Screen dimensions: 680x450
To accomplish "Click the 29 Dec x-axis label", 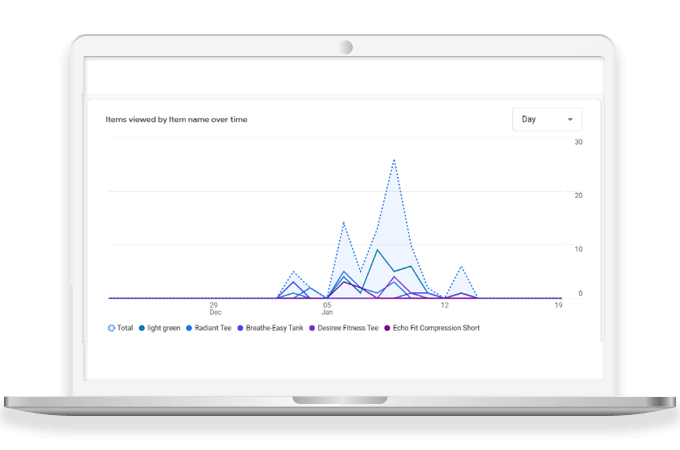I will pos(215,309).
